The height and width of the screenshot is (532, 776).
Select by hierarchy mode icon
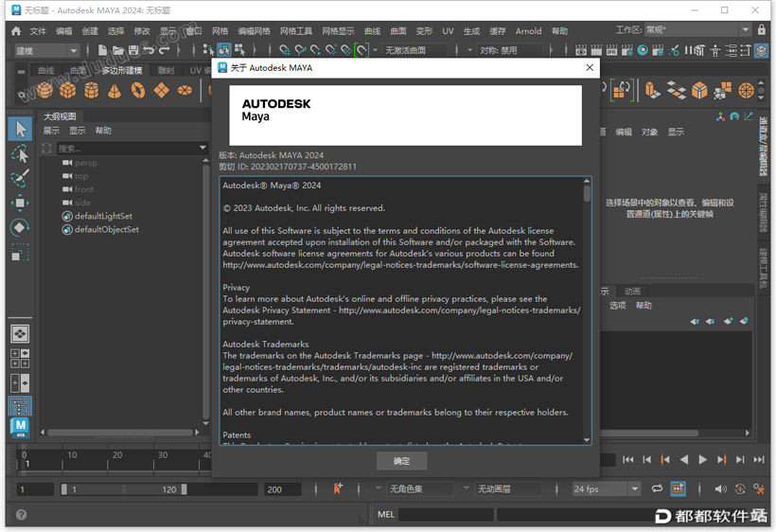208,50
